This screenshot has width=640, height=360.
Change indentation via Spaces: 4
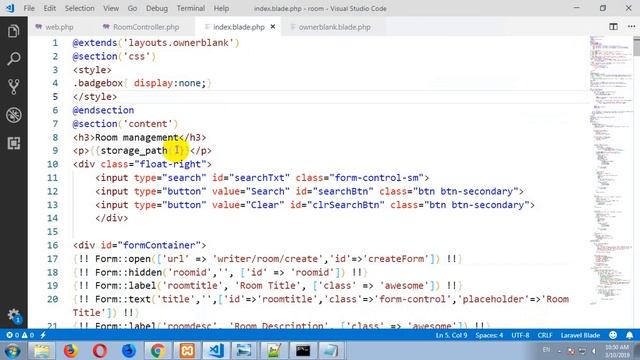[489, 335]
